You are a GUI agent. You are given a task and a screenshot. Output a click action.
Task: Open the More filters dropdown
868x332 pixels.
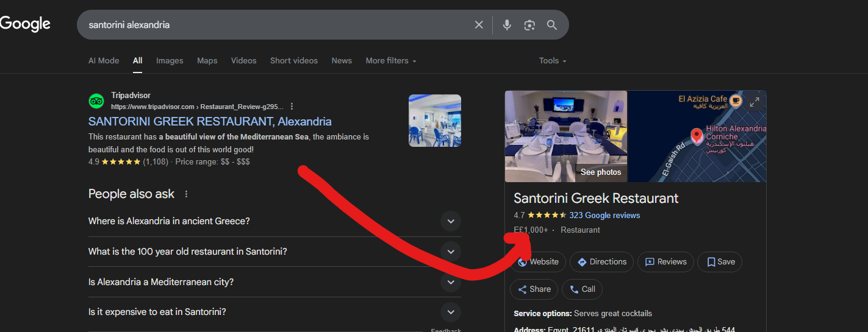[x=391, y=61]
